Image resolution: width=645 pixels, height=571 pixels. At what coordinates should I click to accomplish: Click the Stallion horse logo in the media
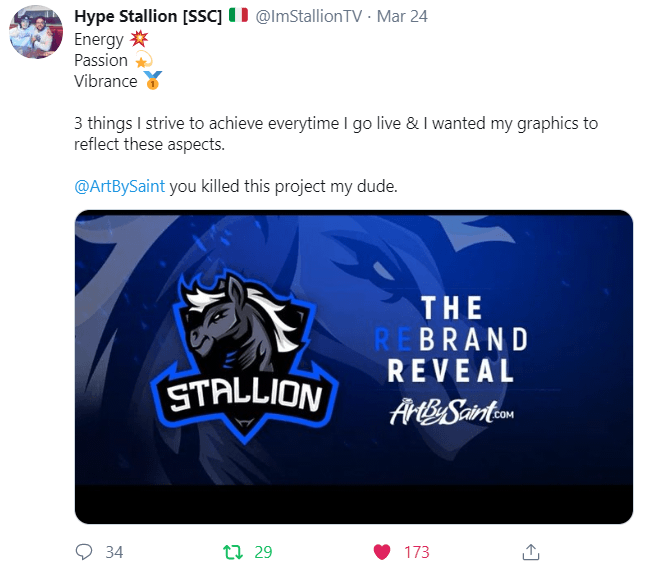pyautogui.click(x=244, y=356)
